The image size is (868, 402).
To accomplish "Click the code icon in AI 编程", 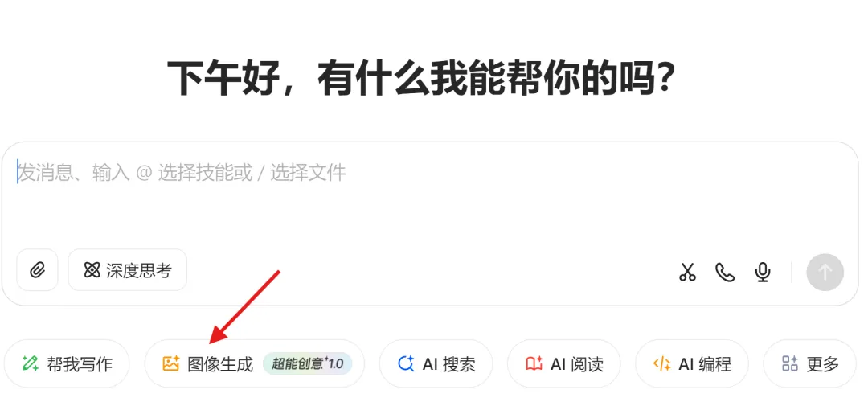I will point(662,363).
